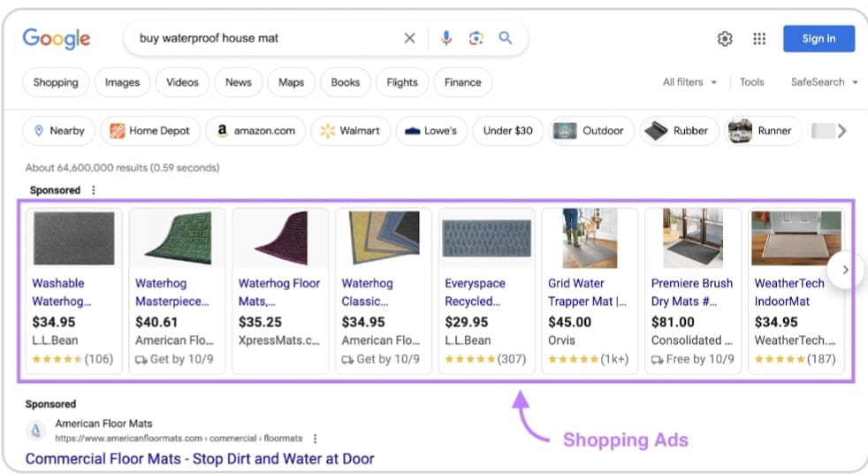
Task: Open maroon Waterhog Floor Mats image
Action: click(281, 239)
